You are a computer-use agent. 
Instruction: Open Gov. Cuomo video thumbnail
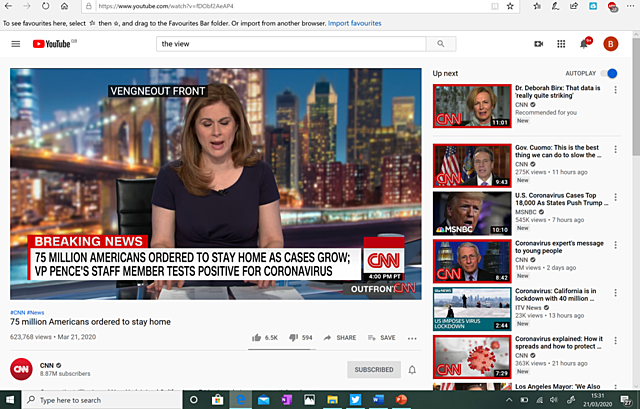pyautogui.click(x=472, y=165)
